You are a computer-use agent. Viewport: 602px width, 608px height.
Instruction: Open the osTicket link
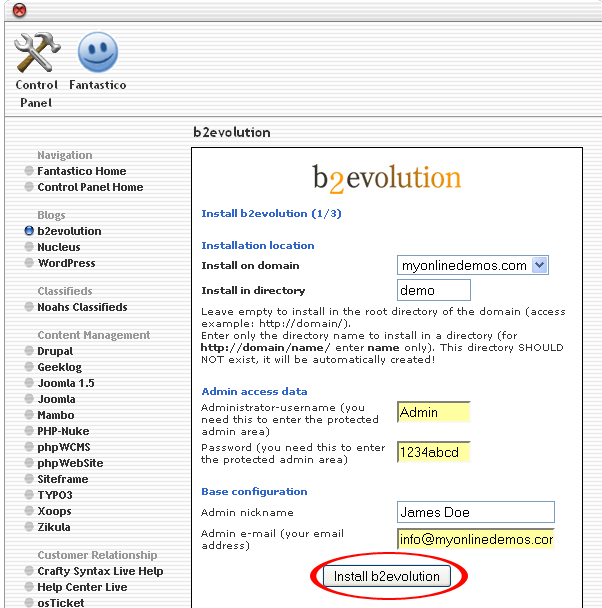pyautogui.click(x=61, y=603)
